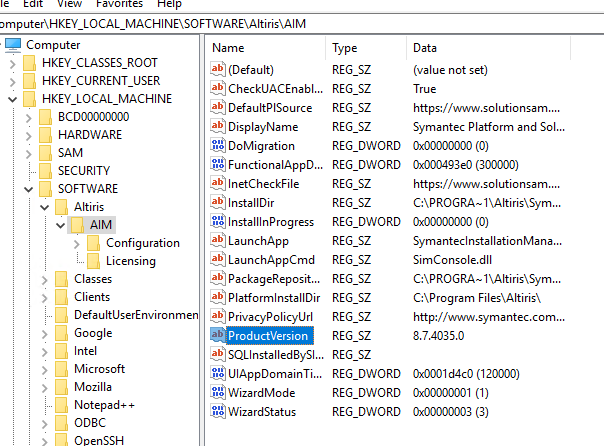
Task: Select the SECURITY key in tree
Action: click(84, 171)
